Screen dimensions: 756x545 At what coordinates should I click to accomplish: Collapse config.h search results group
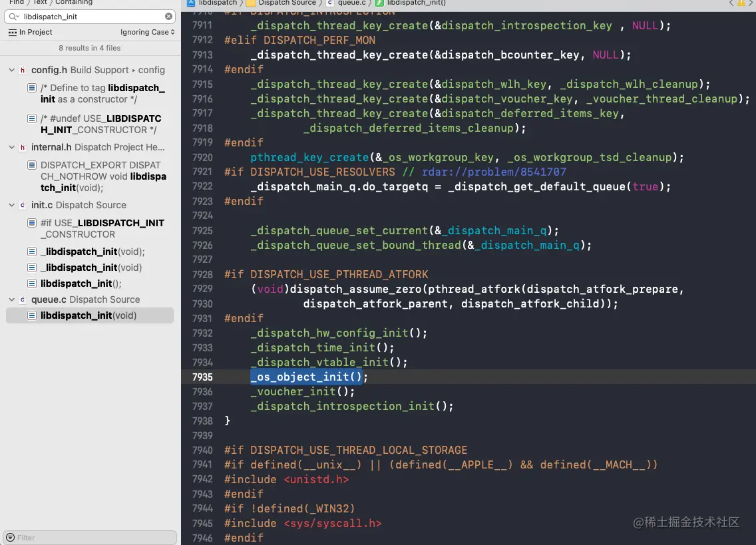pyautogui.click(x=11, y=70)
